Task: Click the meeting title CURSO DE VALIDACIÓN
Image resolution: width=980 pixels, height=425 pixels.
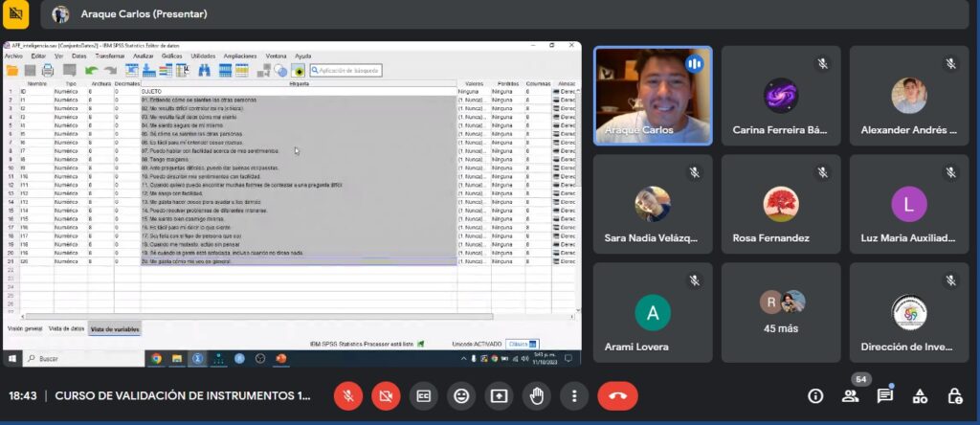Action: click(x=183, y=395)
